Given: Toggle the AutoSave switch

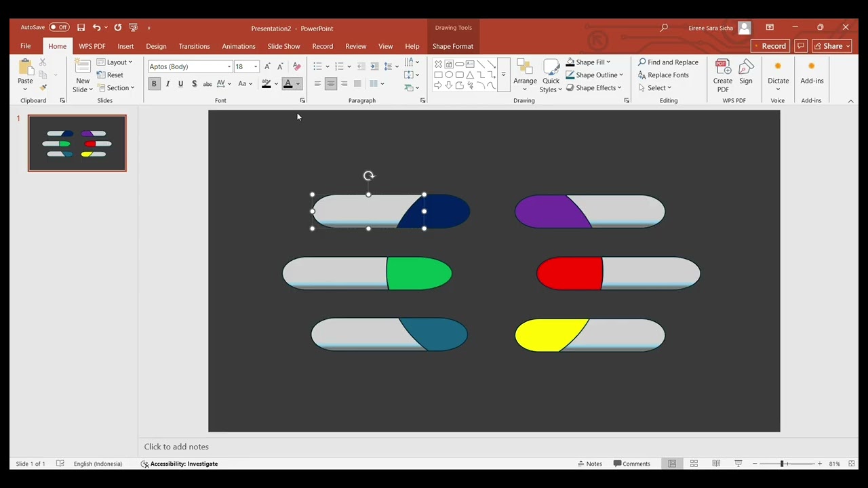Looking at the screenshot, I should point(59,28).
